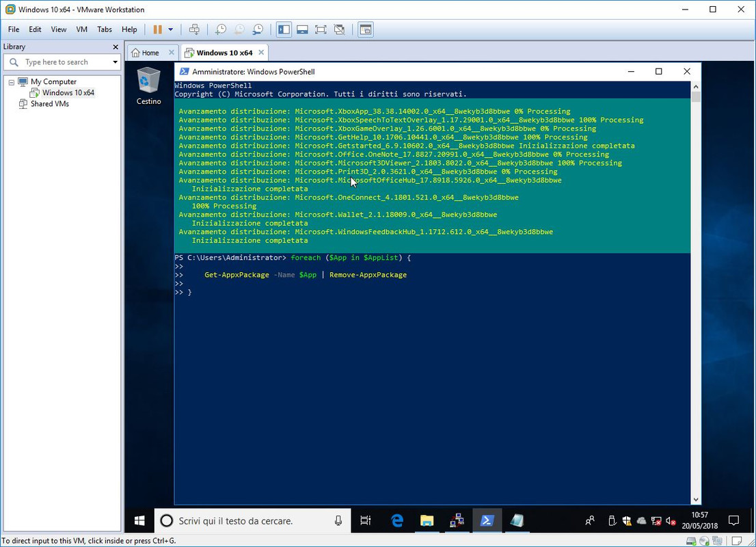Viewport: 756px width, 547px height.
Task: Open the Action Center notifications icon
Action: pos(734,520)
